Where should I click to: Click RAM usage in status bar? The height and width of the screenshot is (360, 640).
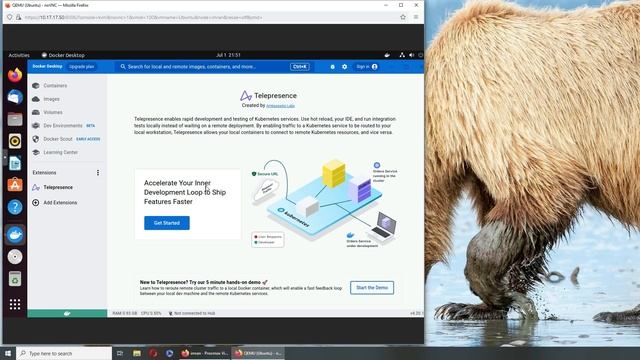124,313
